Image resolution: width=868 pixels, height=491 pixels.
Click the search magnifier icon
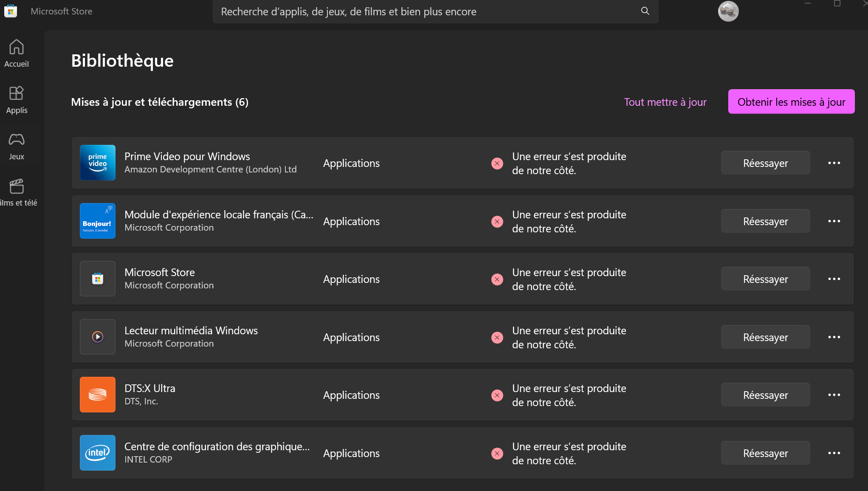point(645,11)
